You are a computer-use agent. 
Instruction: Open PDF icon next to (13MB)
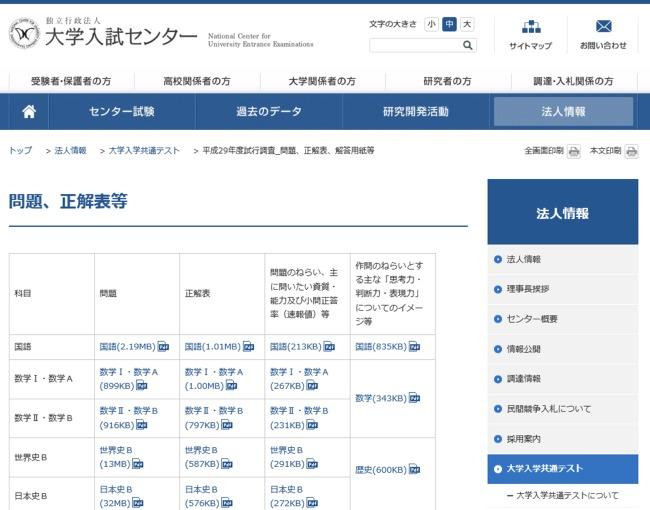pos(138,464)
